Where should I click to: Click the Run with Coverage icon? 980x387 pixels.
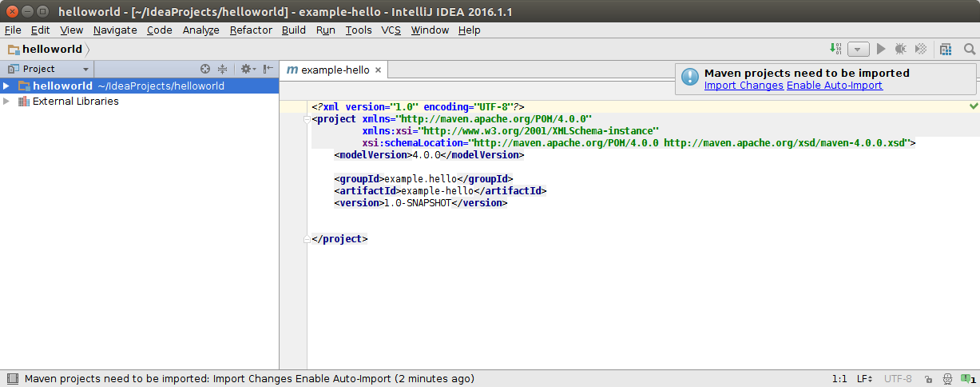pos(921,49)
